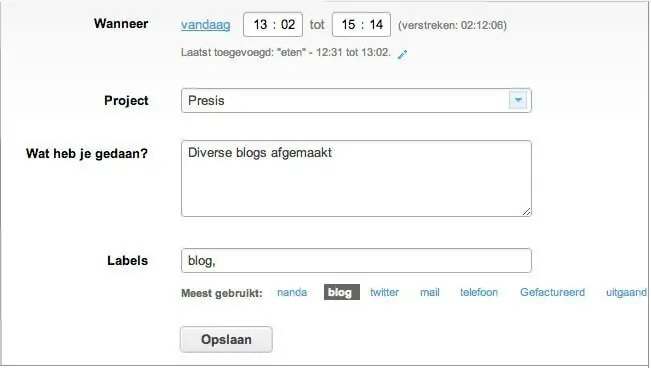Grab the textarea resize handle corner

(526, 211)
